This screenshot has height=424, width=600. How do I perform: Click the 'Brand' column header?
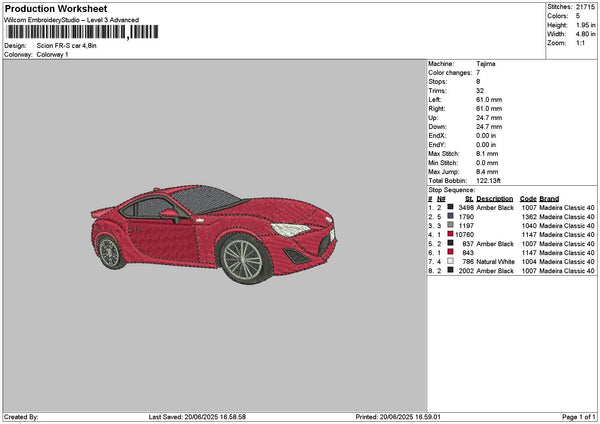tap(549, 199)
